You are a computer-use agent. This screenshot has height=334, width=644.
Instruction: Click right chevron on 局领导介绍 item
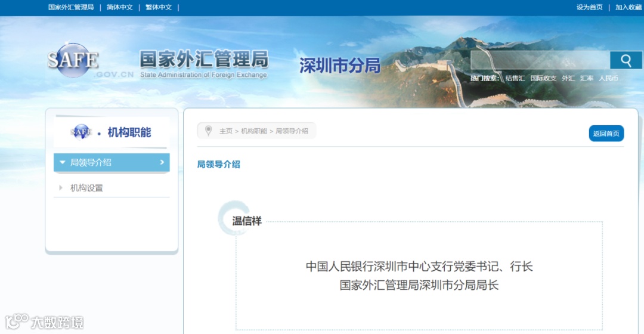point(162,162)
